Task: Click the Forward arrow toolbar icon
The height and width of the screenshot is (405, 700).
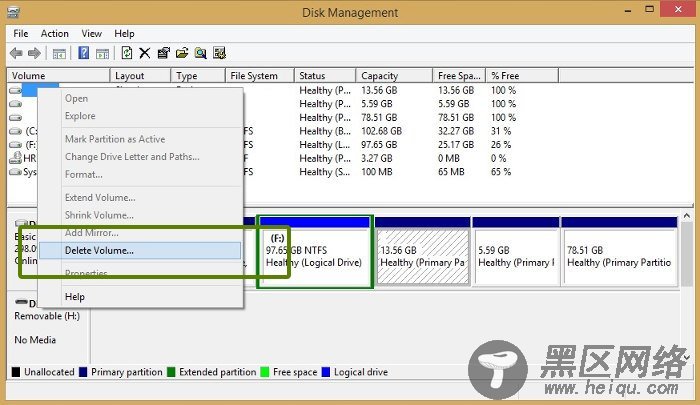Action: [34, 54]
